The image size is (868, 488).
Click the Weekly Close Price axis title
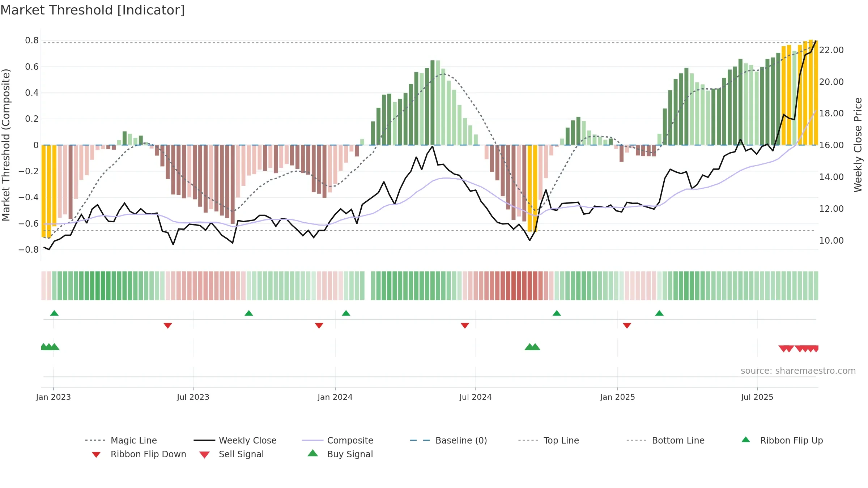858,145
